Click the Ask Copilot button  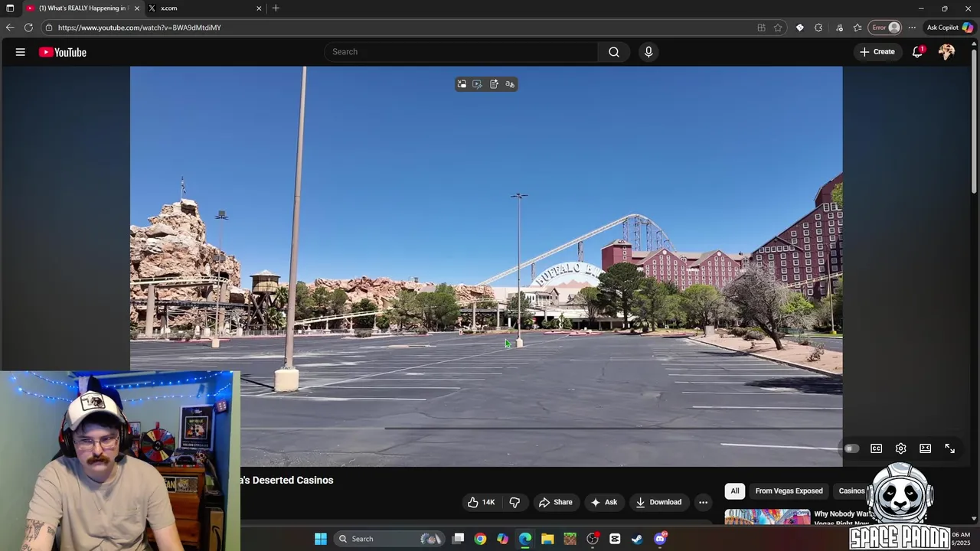tap(949, 28)
